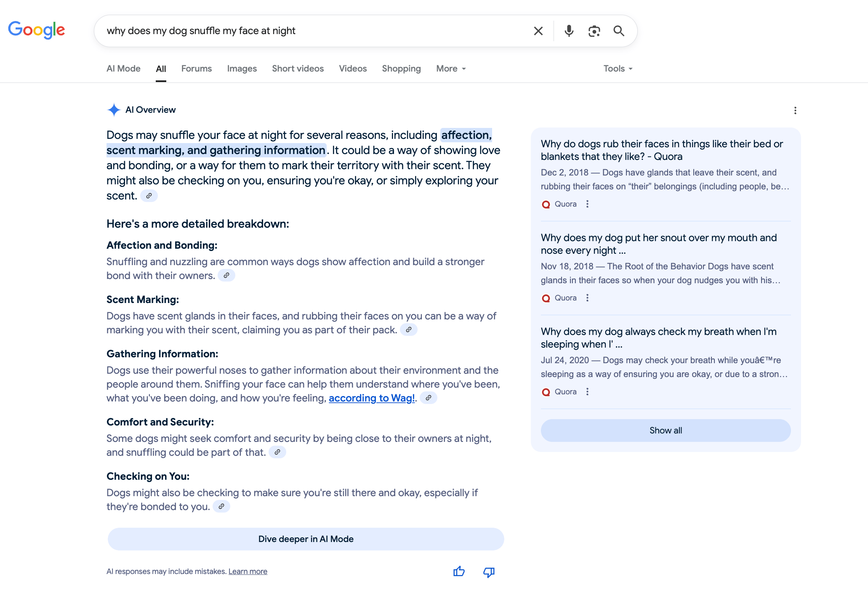The image size is (868, 590).
Task: Click Quora icon on Nov 18, 2018 result
Action: (546, 298)
